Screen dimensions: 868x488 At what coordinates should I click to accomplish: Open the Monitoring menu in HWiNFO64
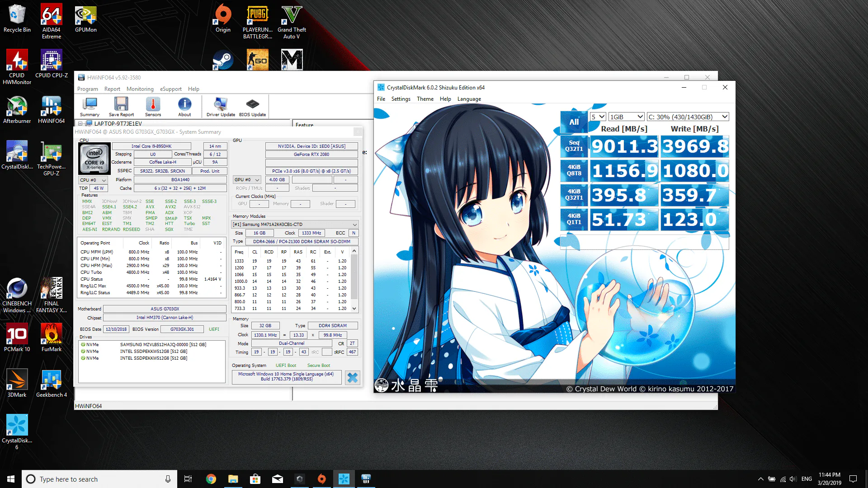pos(140,89)
